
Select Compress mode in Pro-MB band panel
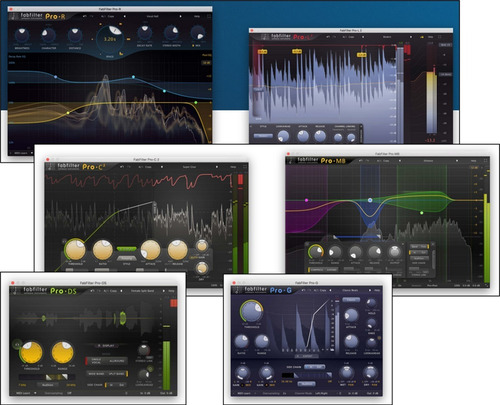(317, 270)
